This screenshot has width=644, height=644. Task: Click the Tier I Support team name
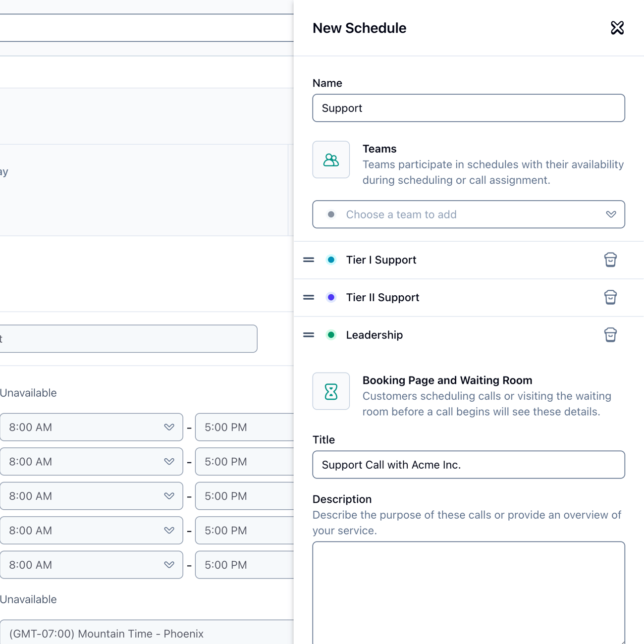tap(381, 260)
